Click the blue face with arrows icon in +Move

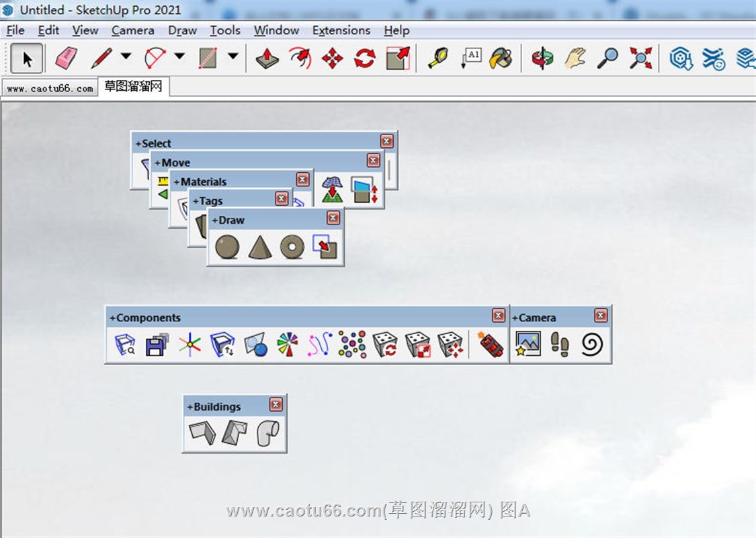(x=364, y=190)
